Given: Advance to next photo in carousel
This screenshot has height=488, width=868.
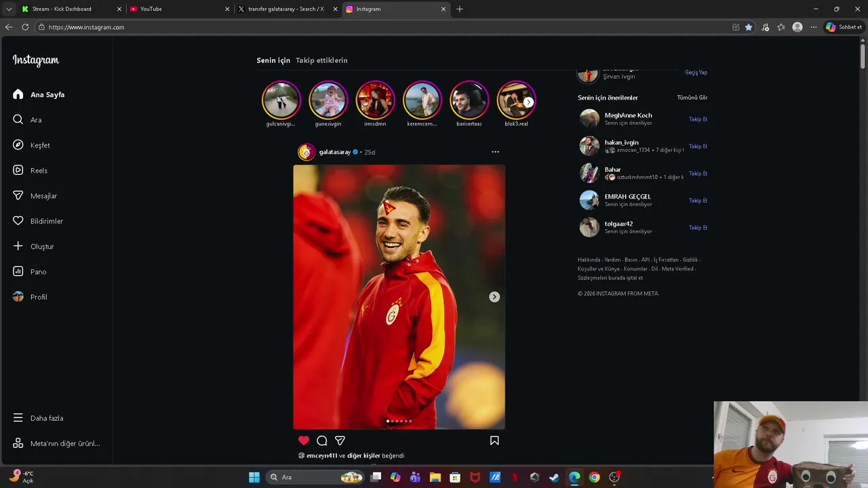Looking at the screenshot, I should [494, 297].
